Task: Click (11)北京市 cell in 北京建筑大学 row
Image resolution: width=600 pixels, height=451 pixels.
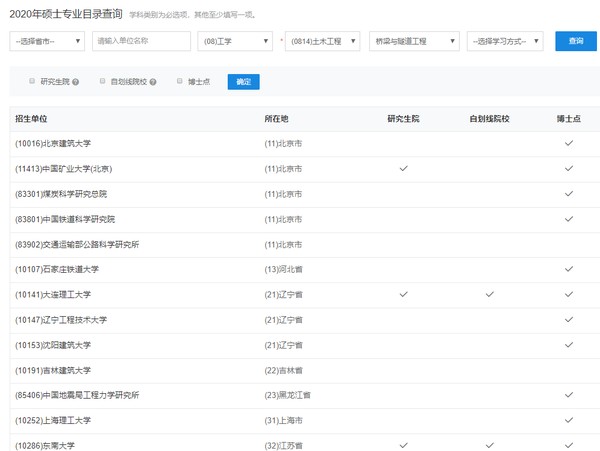Action: 283,143
